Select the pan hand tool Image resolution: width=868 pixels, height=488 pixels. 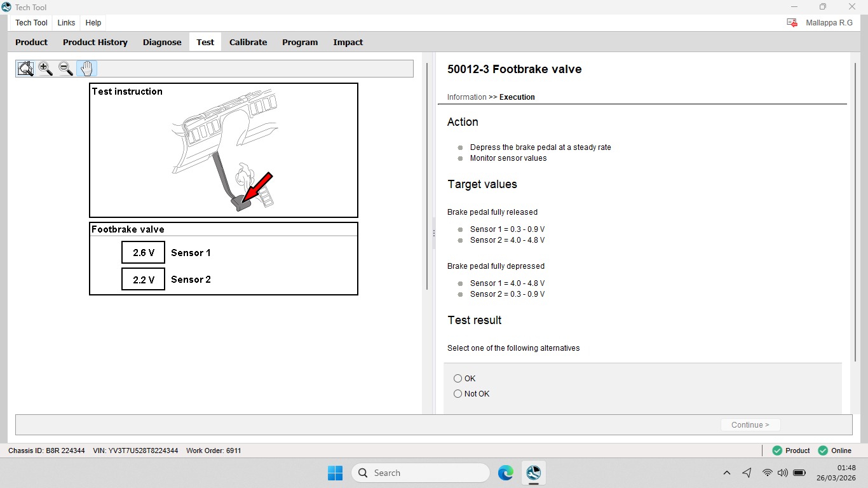pos(86,69)
